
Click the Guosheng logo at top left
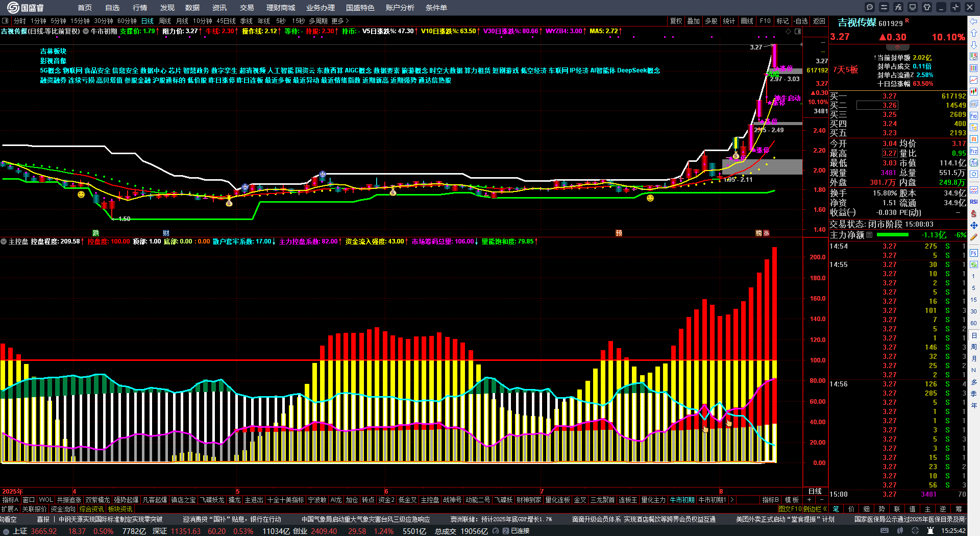coord(26,7)
